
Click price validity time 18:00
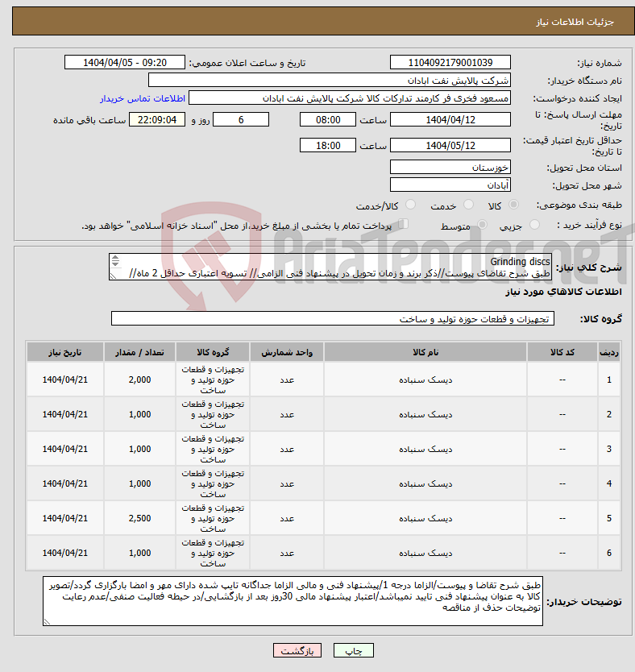(328, 146)
